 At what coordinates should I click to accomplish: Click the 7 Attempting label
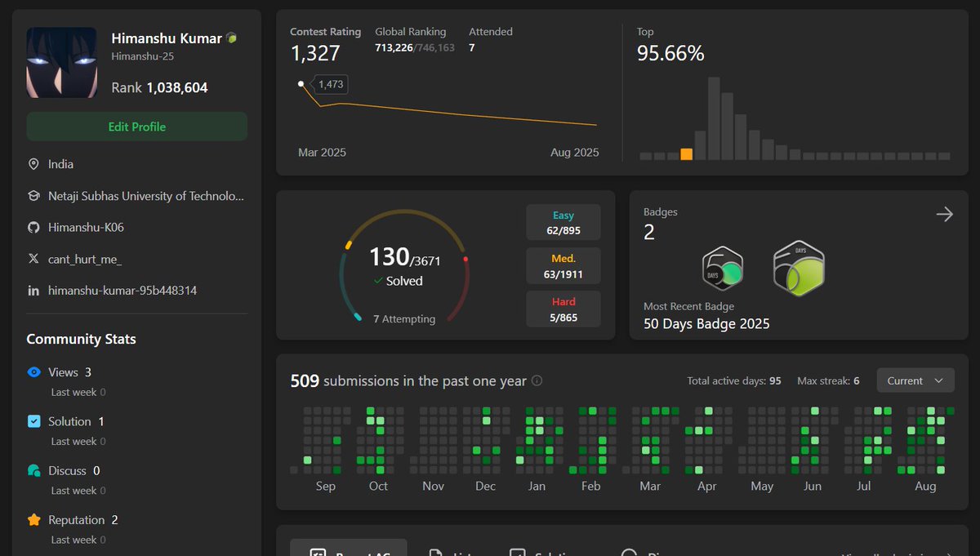pos(404,319)
